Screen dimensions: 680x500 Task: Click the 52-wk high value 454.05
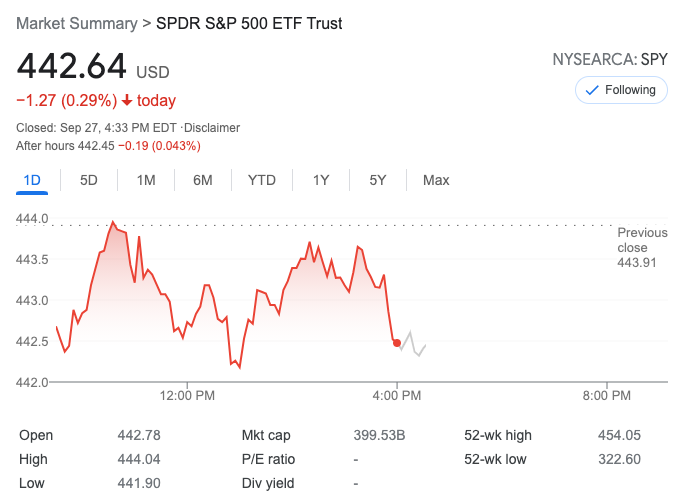coord(619,435)
